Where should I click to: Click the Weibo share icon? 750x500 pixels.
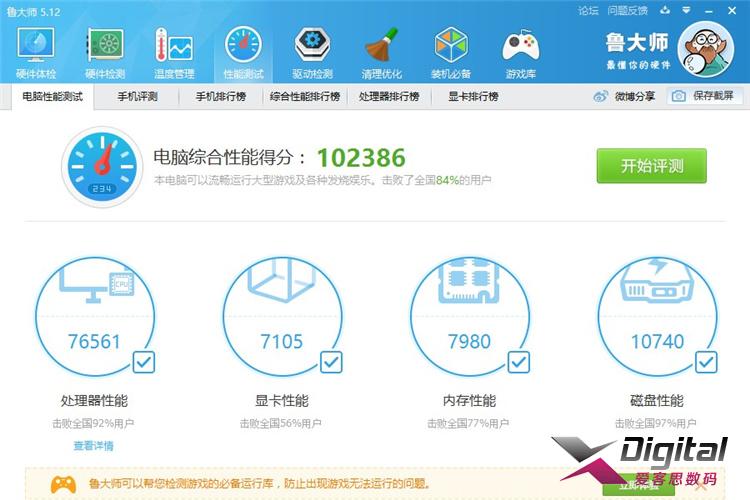[x=600, y=96]
